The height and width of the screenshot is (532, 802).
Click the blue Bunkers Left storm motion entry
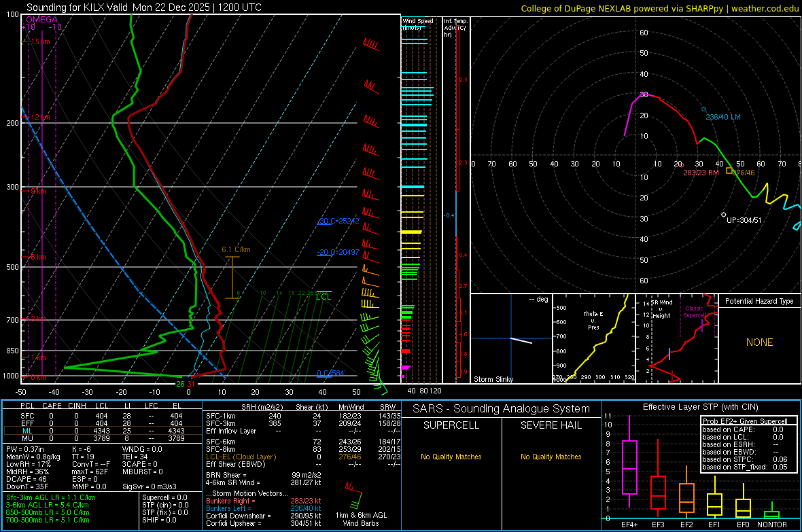tap(264, 508)
